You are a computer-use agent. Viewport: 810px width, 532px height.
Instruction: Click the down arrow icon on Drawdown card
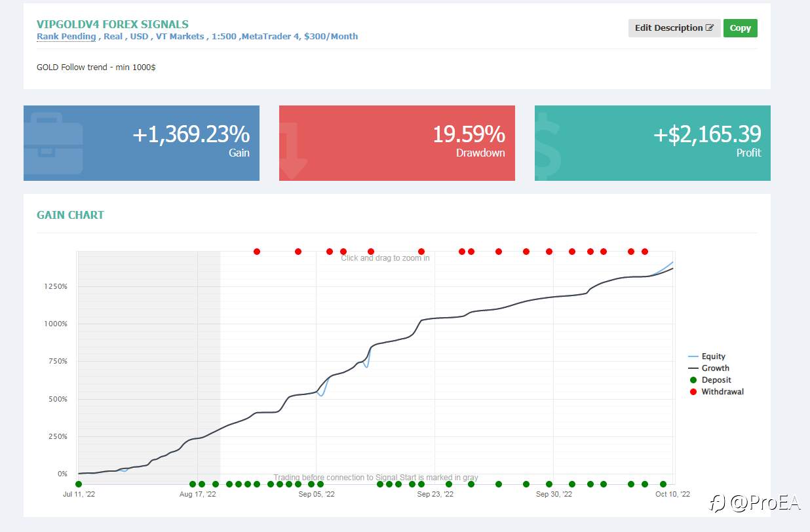coord(294,150)
